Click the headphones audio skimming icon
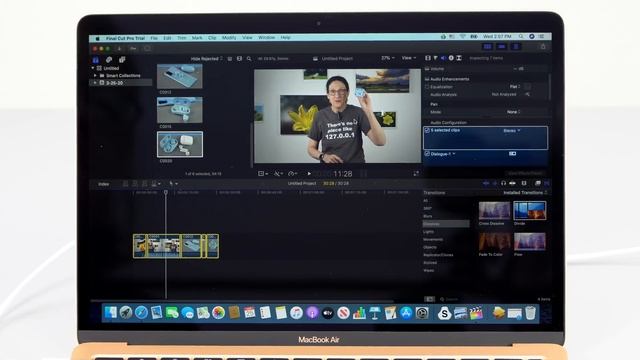Viewport: 640px width, 360px height. (x=503, y=183)
